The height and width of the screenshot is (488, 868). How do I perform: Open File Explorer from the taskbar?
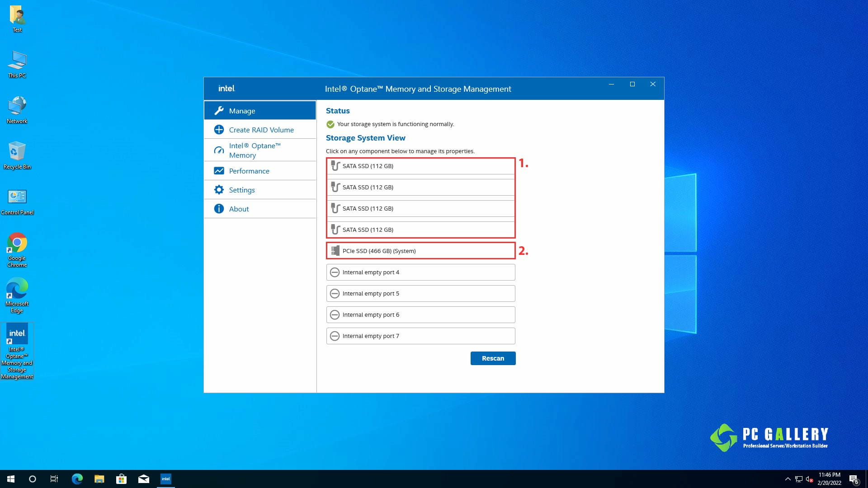pyautogui.click(x=99, y=479)
